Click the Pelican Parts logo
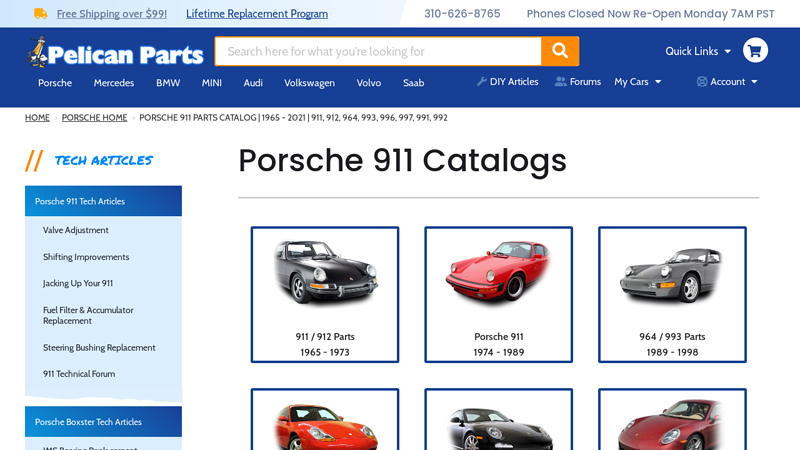 (x=115, y=53)
